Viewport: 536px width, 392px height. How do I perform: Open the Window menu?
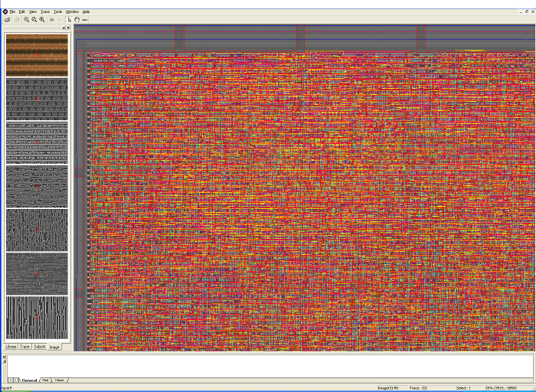(72, 12)
